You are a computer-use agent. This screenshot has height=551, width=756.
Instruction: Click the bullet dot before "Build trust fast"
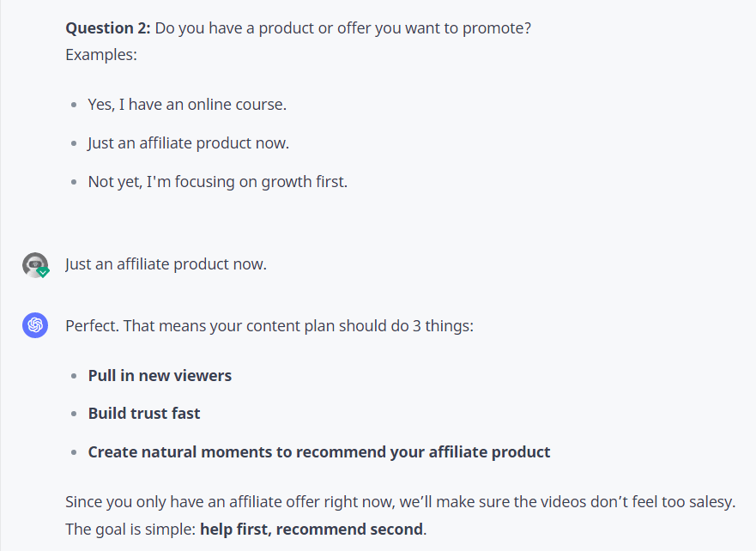[75, 415]
